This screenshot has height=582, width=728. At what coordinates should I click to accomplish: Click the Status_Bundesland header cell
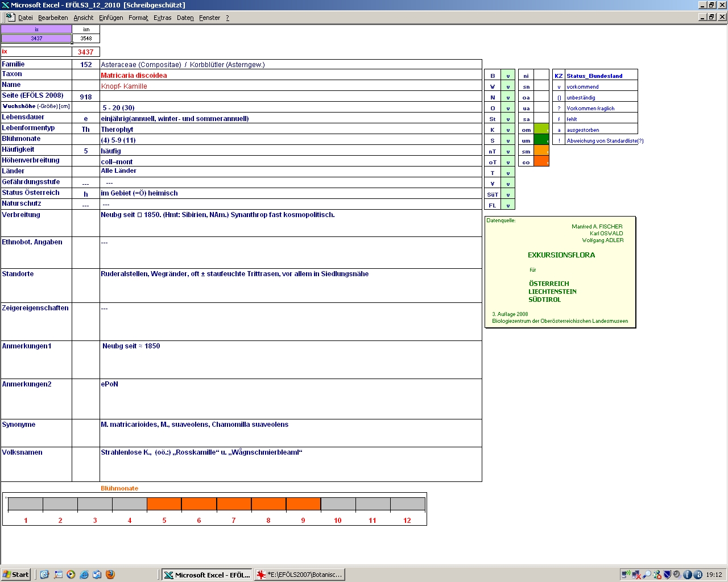click(601, 76)
